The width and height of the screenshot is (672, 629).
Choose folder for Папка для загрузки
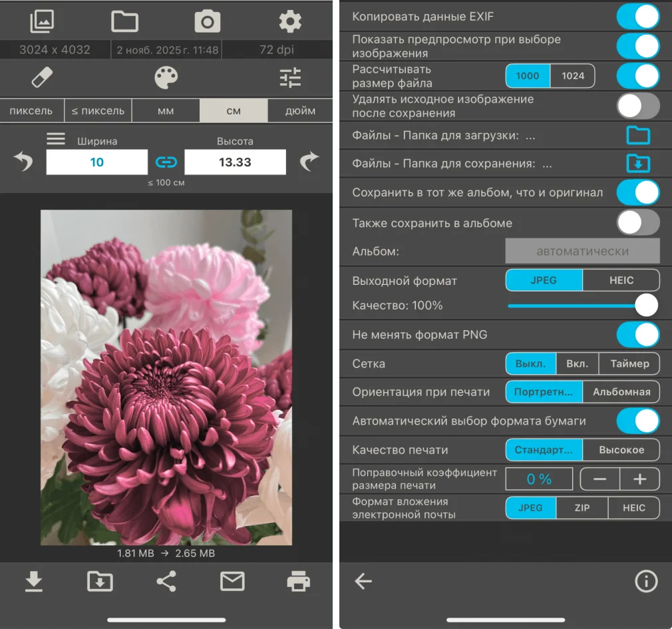(x=637, y=136)
